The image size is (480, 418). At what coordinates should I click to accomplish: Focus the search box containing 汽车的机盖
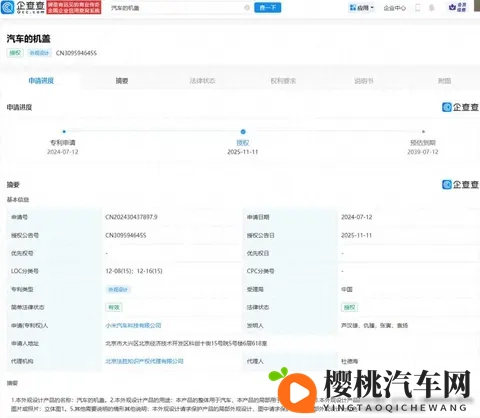click(x=180, y=8)
